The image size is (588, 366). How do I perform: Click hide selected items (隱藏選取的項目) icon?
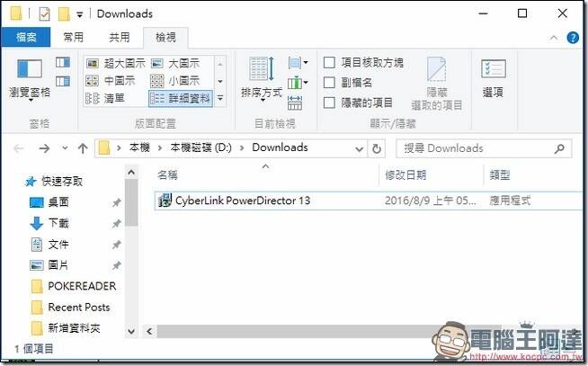click(x=436, y=84)
